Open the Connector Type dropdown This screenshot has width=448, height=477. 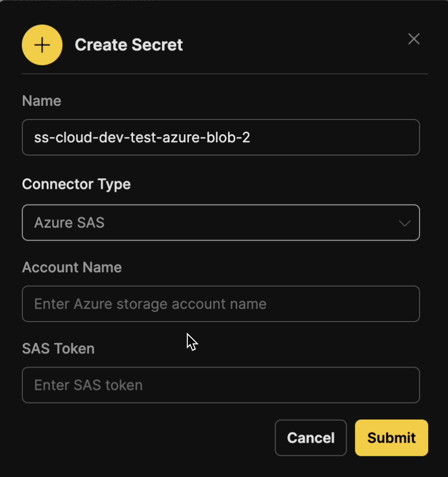coord(221,222)
